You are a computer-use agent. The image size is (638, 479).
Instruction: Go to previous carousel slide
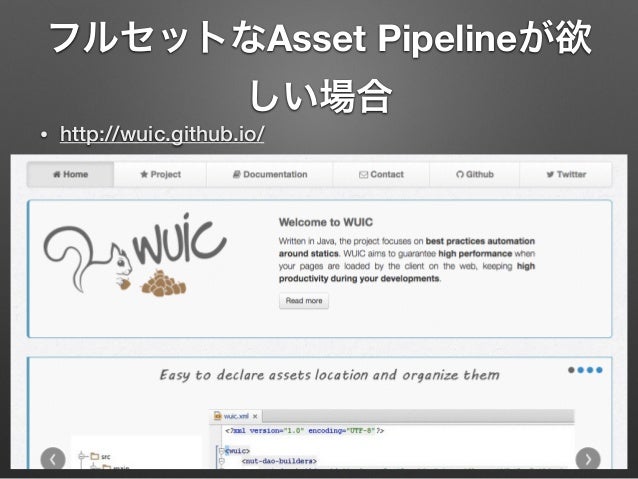(x=53, y=459)
